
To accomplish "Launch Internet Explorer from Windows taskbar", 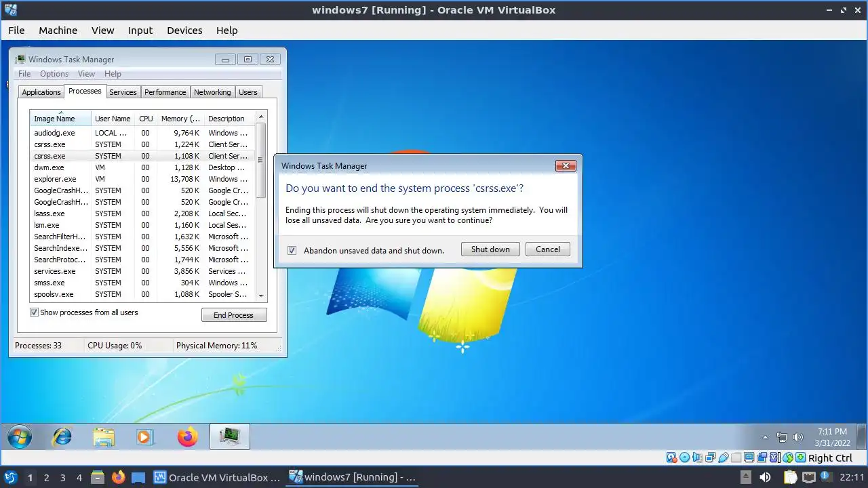I will point(62,437).
